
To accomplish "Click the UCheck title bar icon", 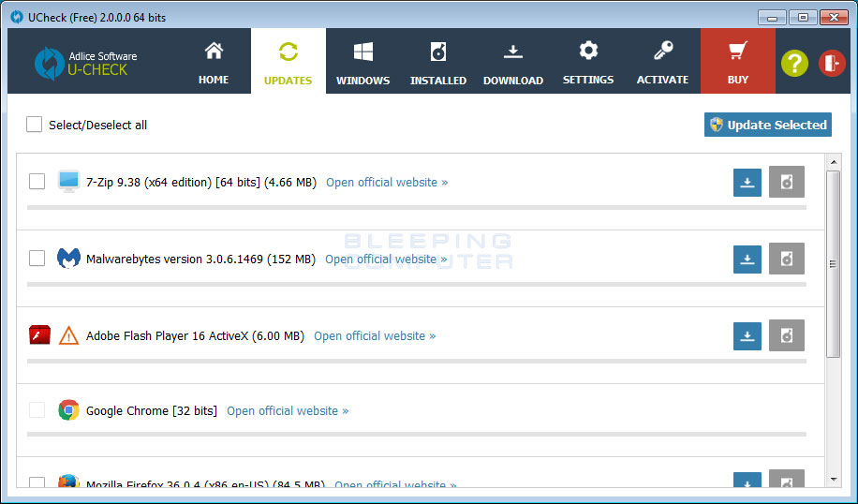I will coord(17,17).
